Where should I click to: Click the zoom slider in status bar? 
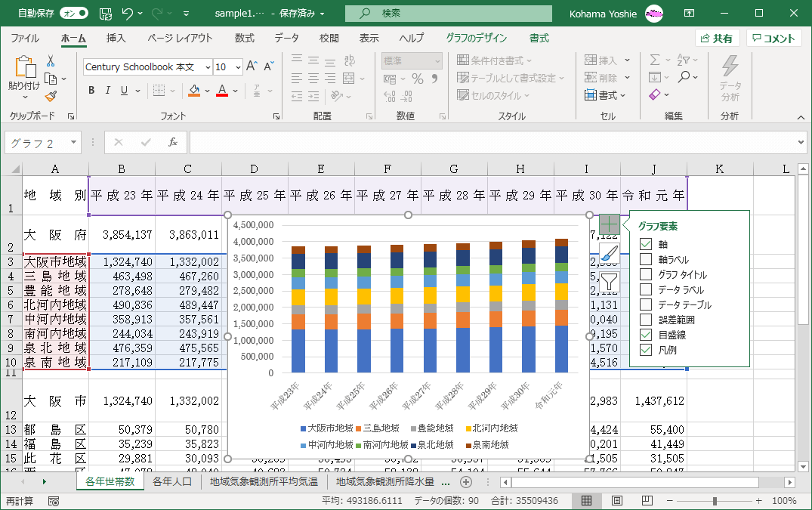coord(715,501)
